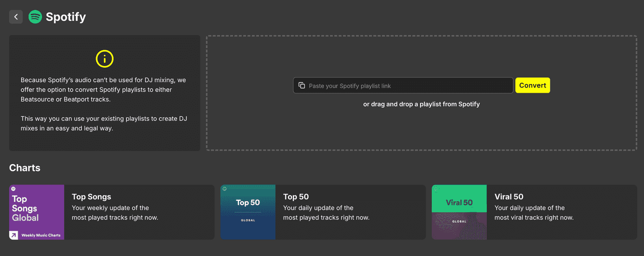644x256 pixels.
Task: Click the Spotify page title text
Action: pos(66,17)
